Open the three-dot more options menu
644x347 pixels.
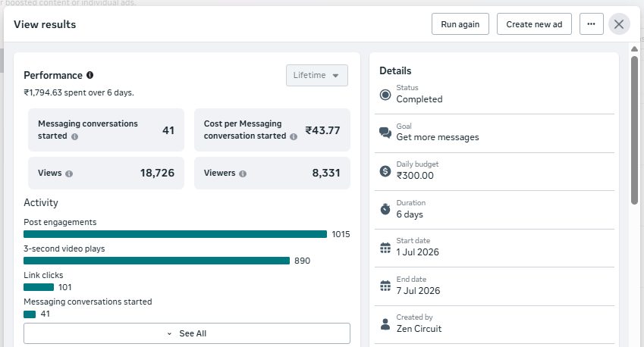592,23
